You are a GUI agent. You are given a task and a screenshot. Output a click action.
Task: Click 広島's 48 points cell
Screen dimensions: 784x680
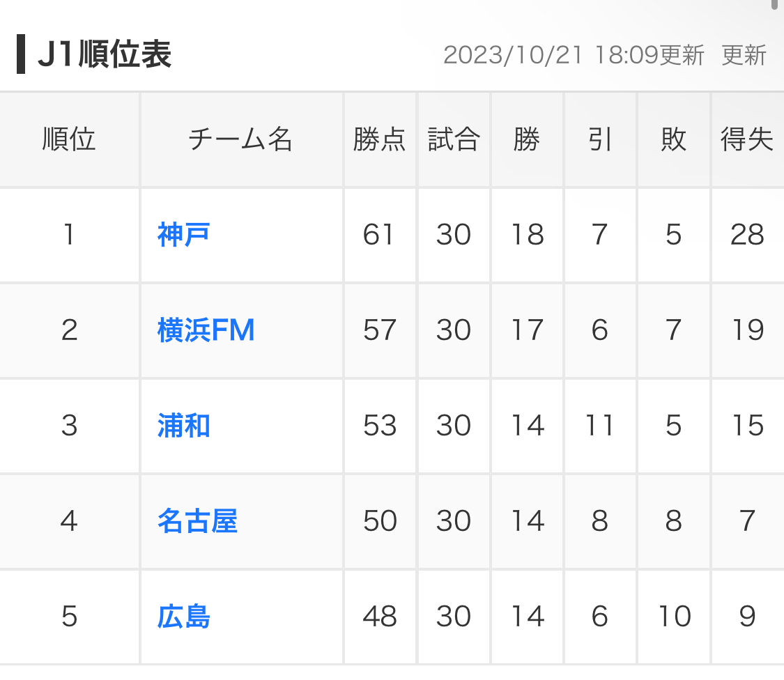(x=380, y=617)
